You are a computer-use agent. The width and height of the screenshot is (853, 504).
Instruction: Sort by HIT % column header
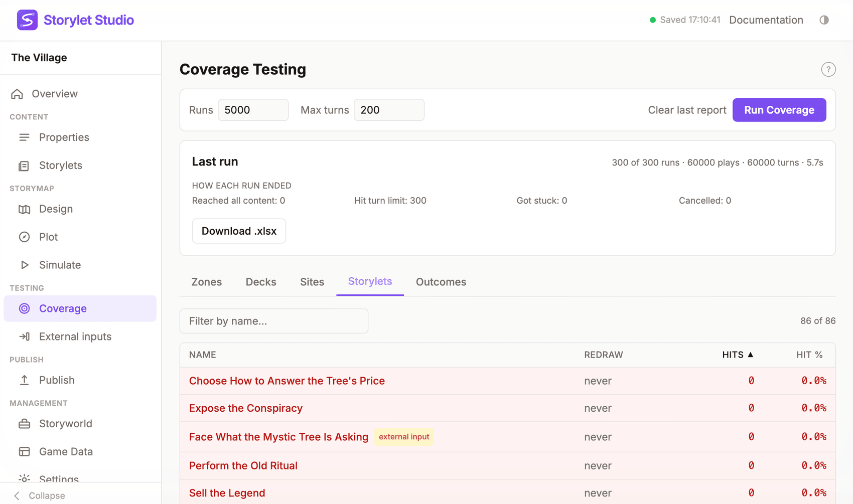(809, 355)
